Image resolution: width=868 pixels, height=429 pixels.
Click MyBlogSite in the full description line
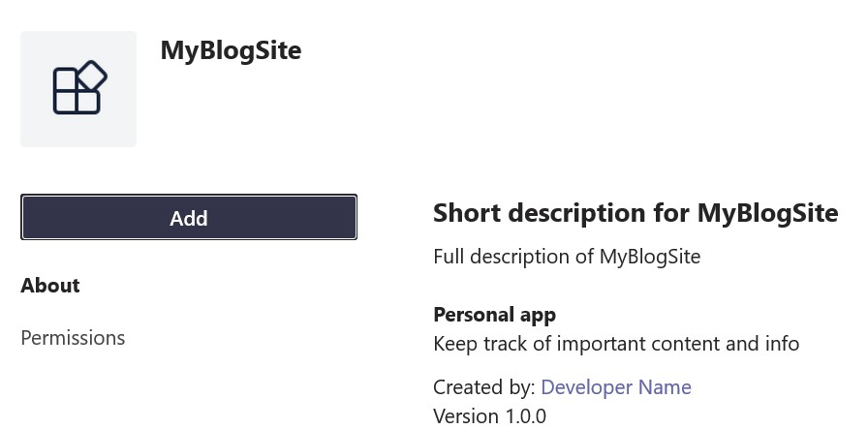[x=649, y=257]
